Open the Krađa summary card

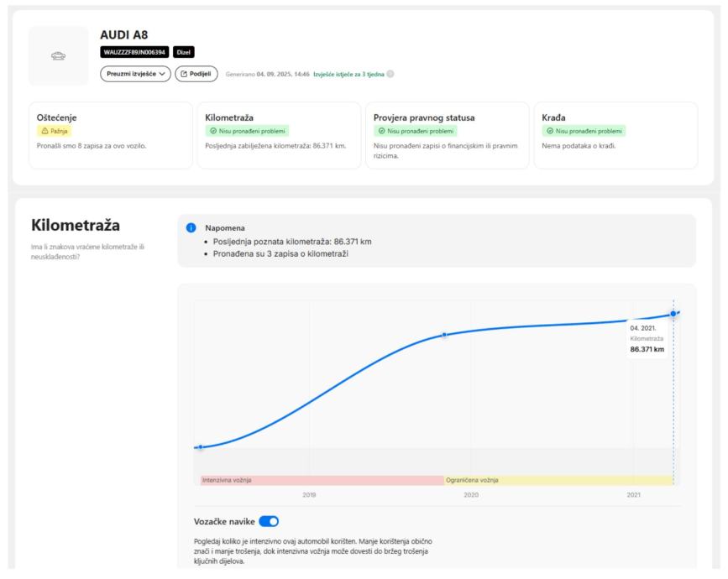(x=615, y=135)
